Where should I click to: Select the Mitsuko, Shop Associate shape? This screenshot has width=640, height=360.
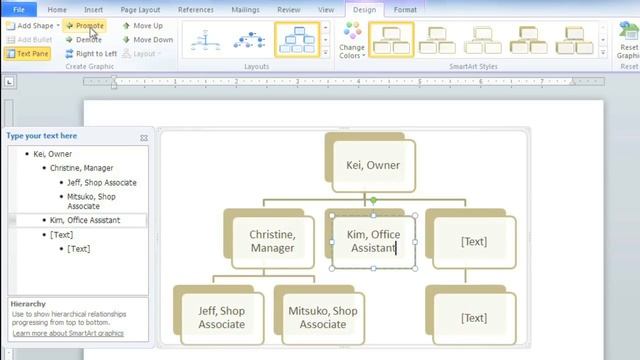coord(322,318)
